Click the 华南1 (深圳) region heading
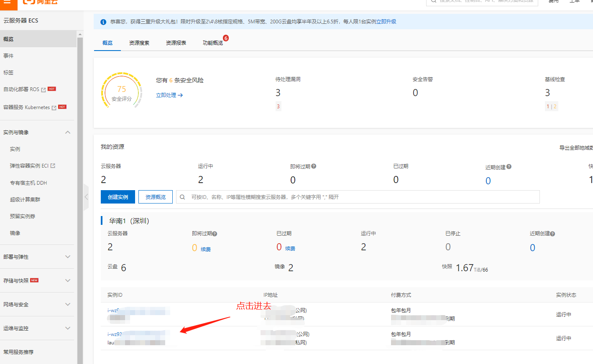The image size is (593, 364). point(129,221)
